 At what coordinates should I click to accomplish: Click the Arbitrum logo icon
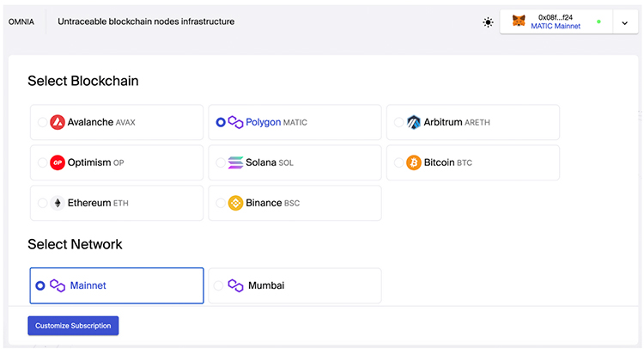[x=414, y=123]
